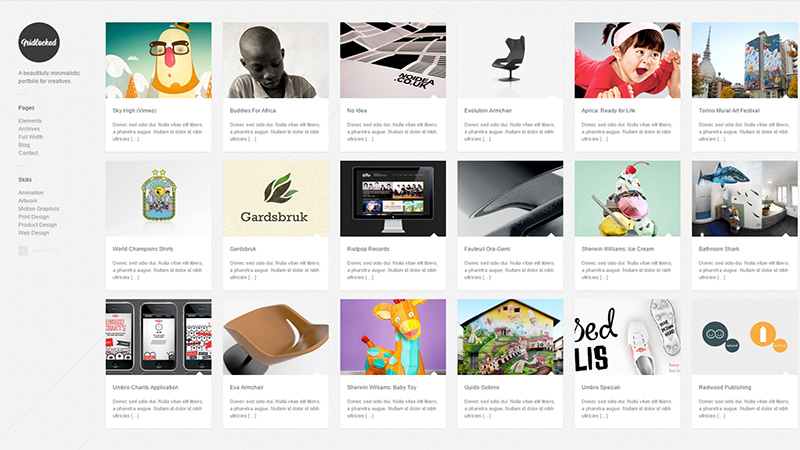800x450 pixels.
Task: Open the Gardsbruk logo thumbnail
Action: point(276,198)
